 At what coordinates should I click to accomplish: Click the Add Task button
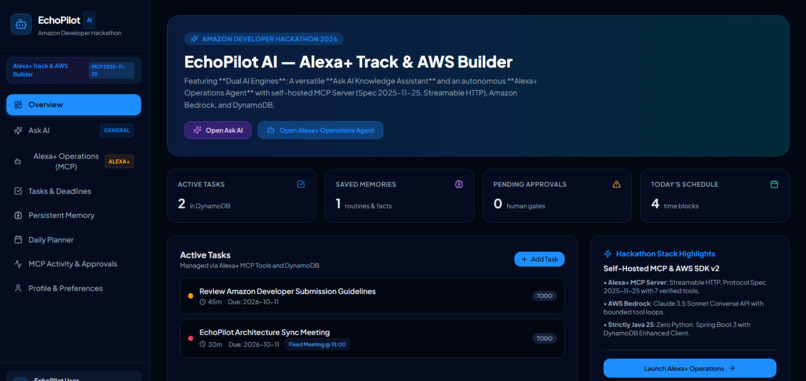[539, 259]
